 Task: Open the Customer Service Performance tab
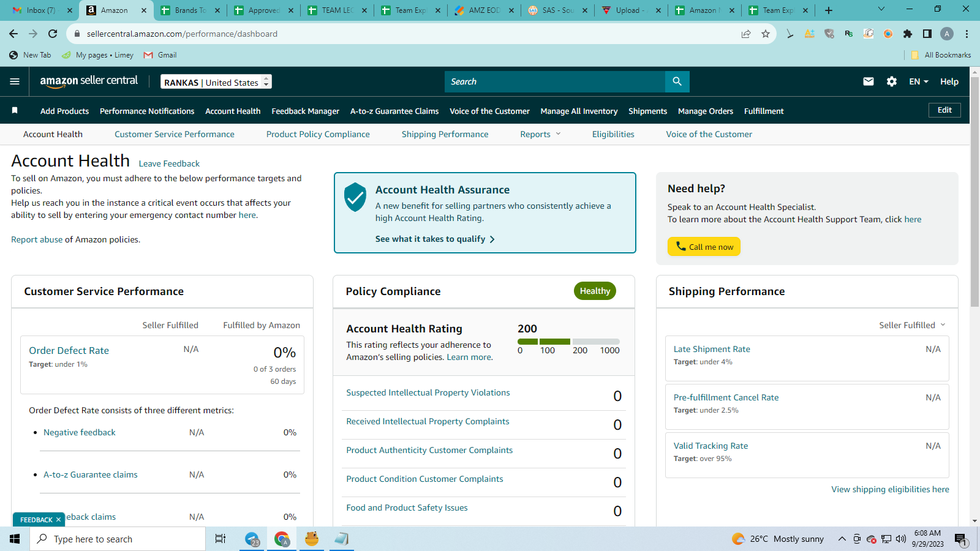pyautogui.click(x=175, y=134)
